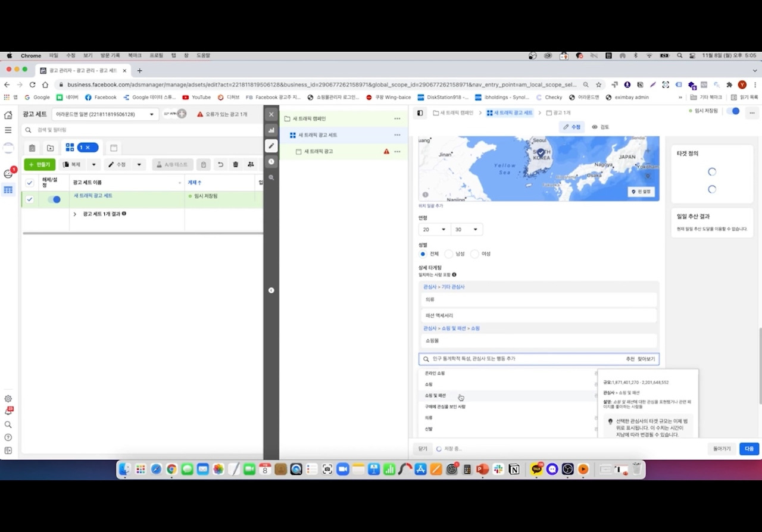Select the 전체 gender radio button
Screen dimensions: 762x532
pos(423,254)
